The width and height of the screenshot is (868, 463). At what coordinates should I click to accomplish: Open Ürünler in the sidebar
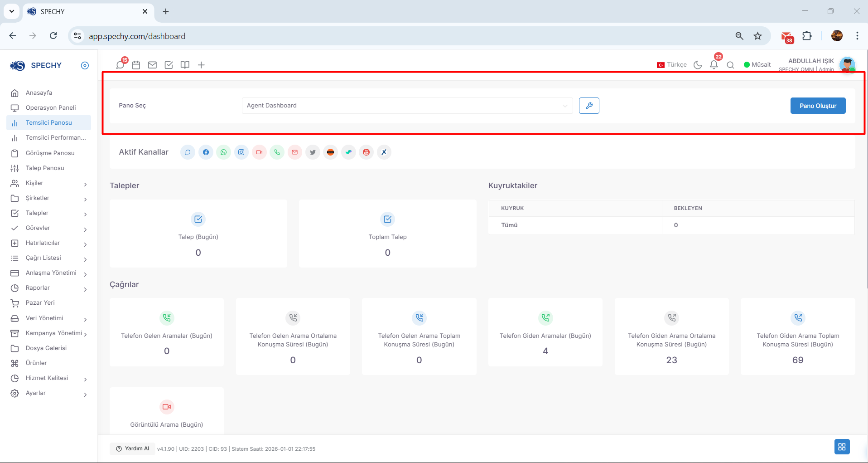49,363
